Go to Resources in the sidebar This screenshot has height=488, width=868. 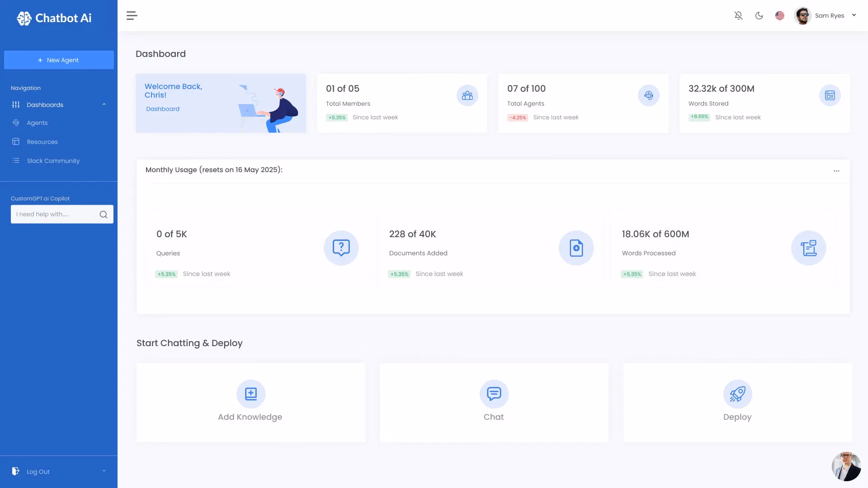point(42,142)
